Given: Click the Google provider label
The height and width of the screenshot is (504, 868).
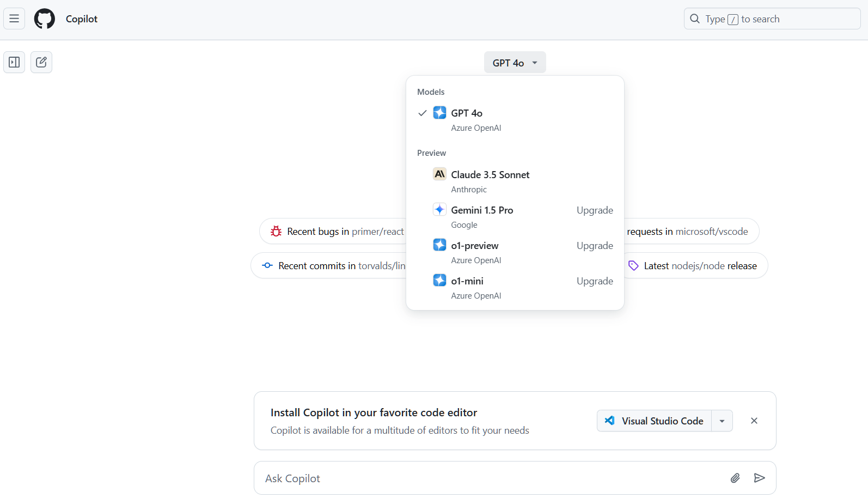Looking at the screenshot, I should tap(464, 225).
